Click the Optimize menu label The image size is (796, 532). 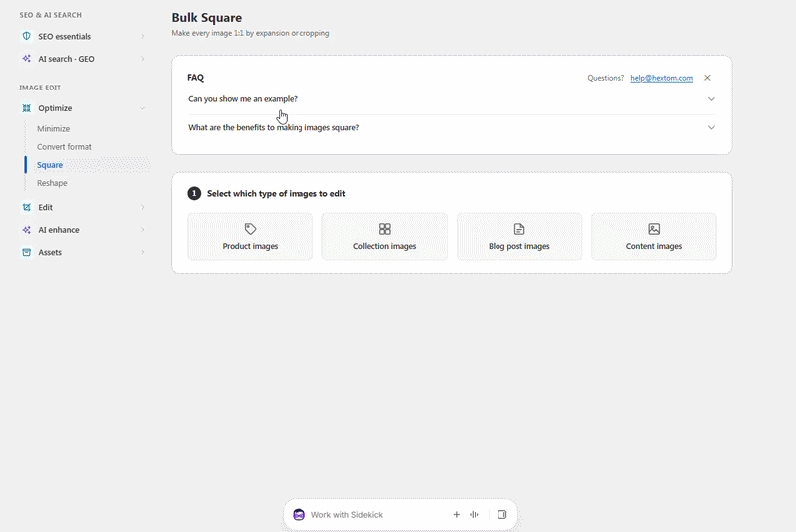(55, 108)
